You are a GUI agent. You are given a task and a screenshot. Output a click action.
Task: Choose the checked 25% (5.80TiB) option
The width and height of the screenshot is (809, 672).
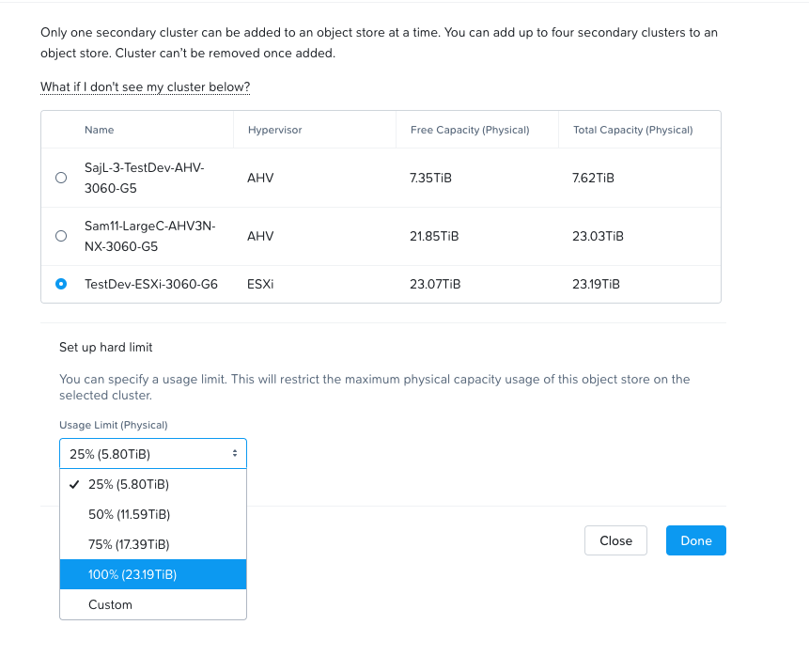click(x=128, y=485)
